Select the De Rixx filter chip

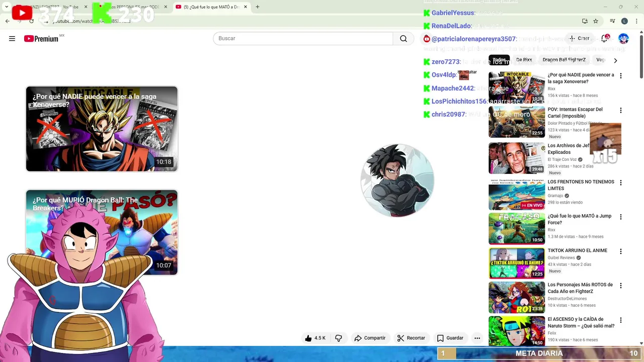point(524,60)
